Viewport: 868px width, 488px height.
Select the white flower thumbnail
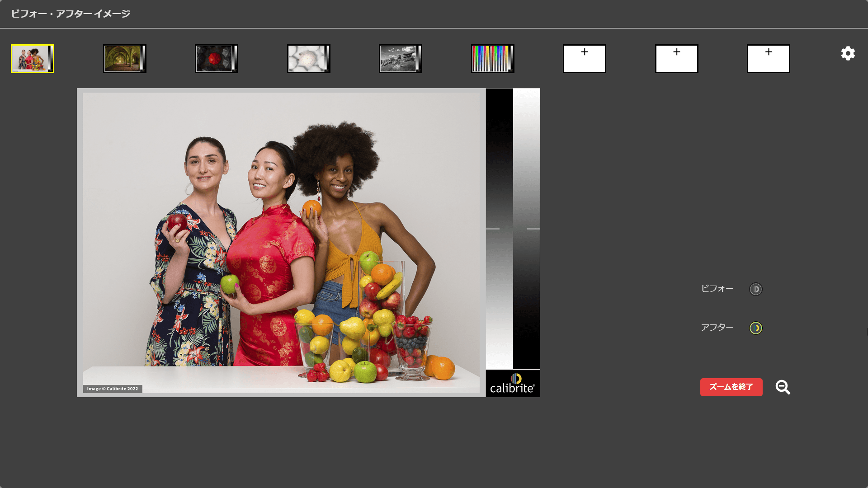click(309, 59)
